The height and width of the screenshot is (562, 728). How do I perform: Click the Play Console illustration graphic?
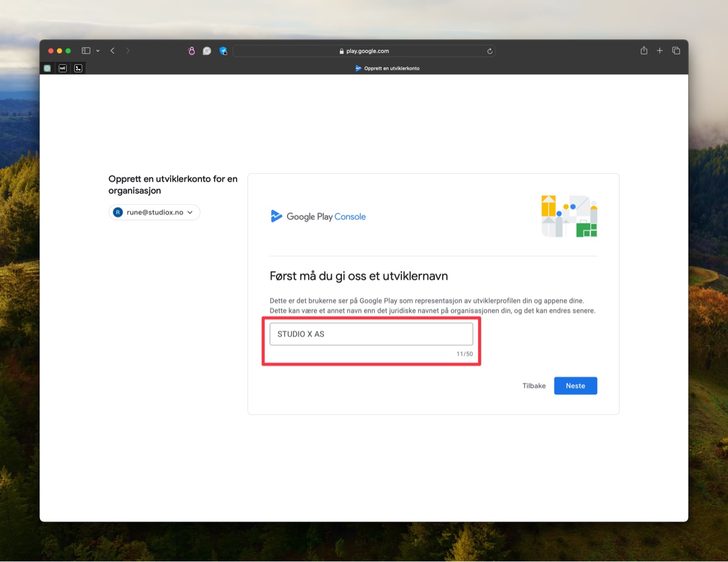[569, 216]
